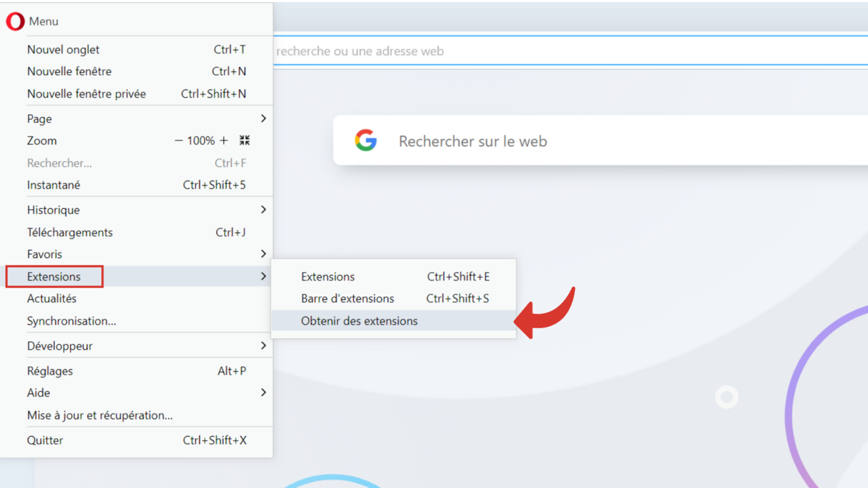The height and width of the screenshot is (488, 868).
Task: Open Extensions in the submenu
Action: pyautogui.click(x=393, y=276)
